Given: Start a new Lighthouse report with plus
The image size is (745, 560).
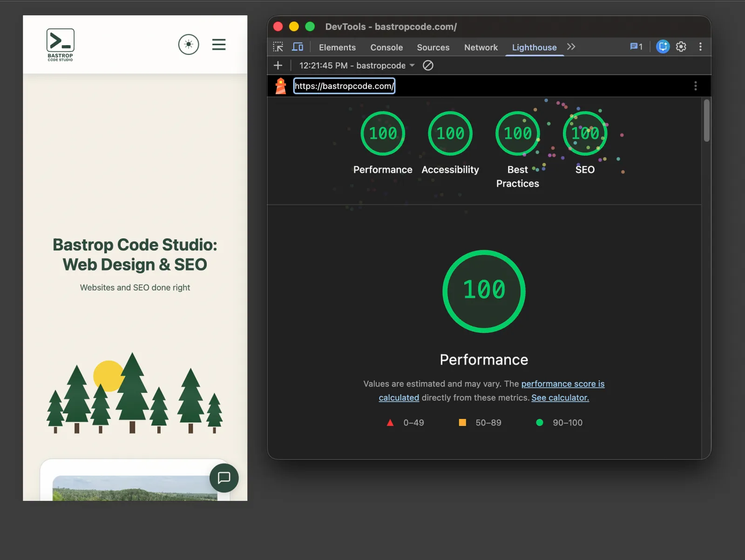Looking at the screenshot, I should pyautogui.click(x=278, y=66).
